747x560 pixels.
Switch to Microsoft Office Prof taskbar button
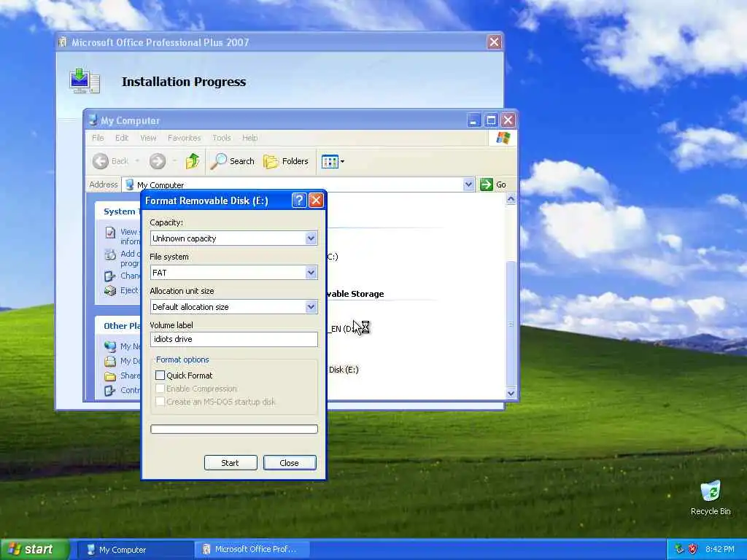252,550
